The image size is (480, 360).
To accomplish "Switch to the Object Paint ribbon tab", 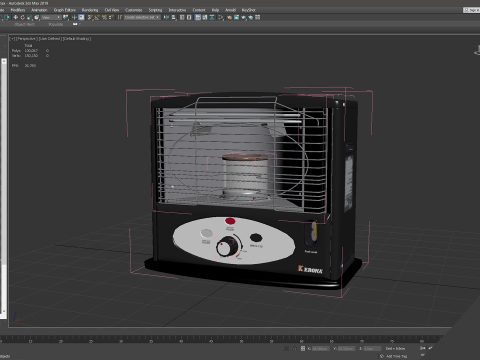I will pos(24,24).
